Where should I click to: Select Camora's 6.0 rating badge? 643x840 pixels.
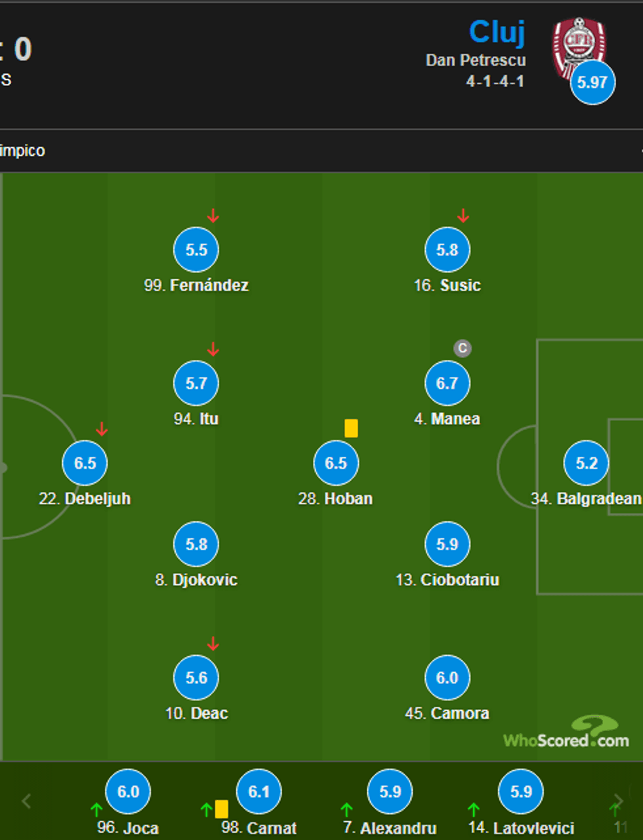(447, 677)
